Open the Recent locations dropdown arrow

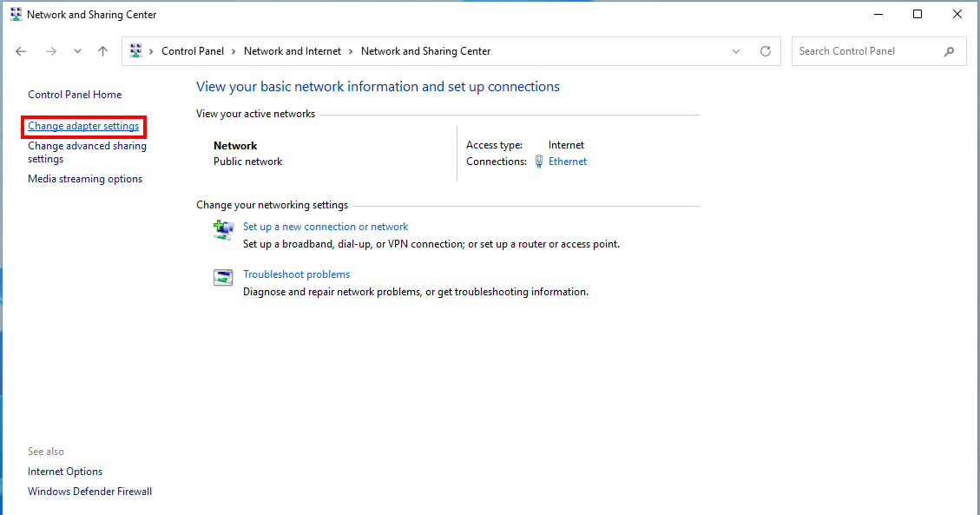(x=77, y=51)
